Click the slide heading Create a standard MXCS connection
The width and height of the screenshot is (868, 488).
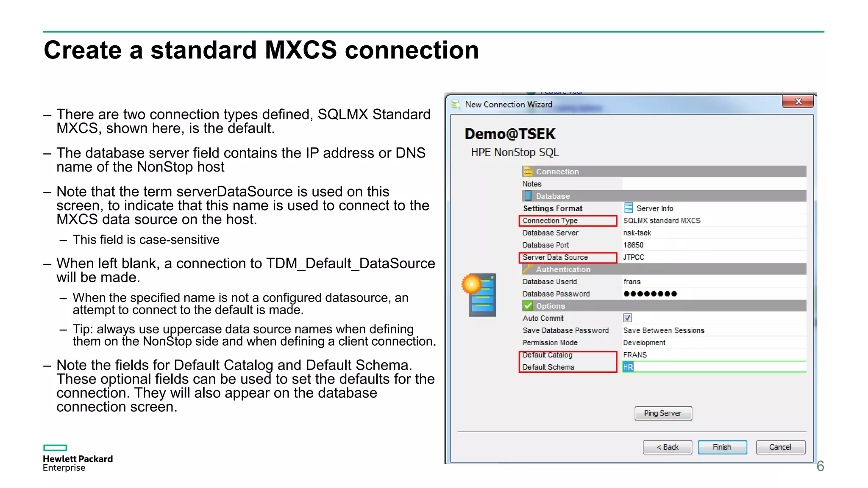click(x=261, y=50)
